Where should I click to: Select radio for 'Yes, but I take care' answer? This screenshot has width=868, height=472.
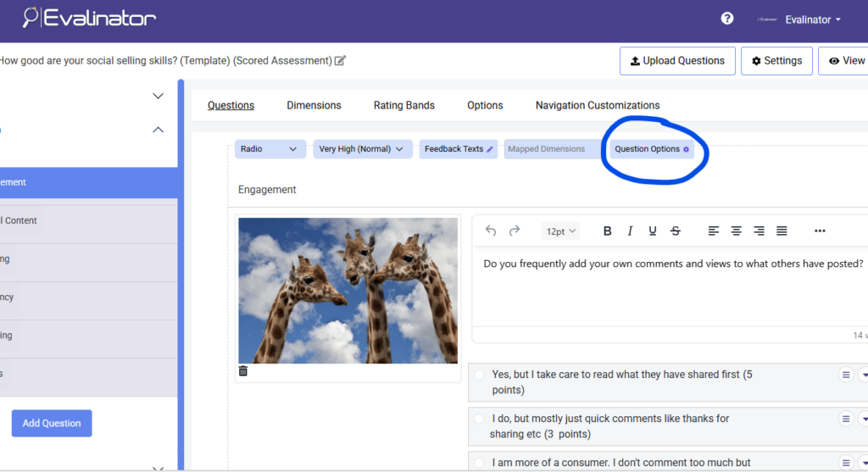[x=480, y=375]
